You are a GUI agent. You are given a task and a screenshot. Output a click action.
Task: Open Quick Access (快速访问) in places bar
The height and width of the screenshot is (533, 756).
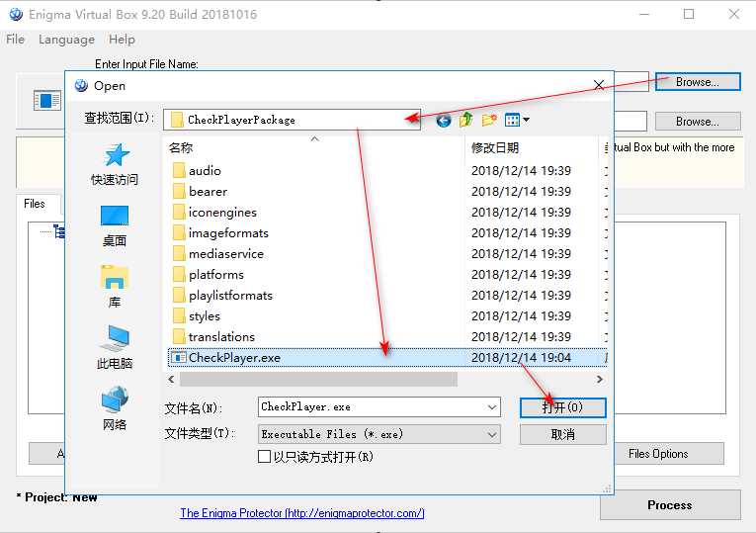pyautogui.click(x=115, y=165)
